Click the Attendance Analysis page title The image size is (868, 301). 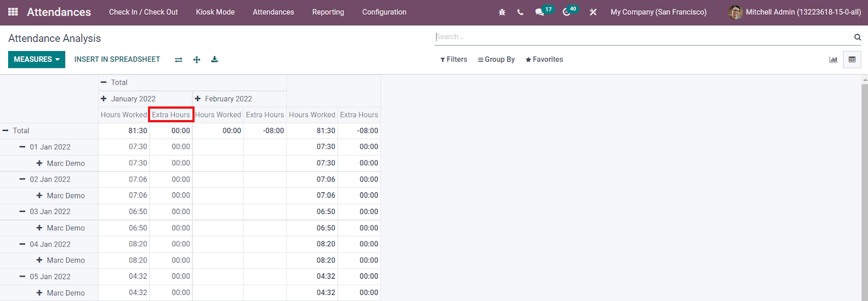(x=55, y=39)
